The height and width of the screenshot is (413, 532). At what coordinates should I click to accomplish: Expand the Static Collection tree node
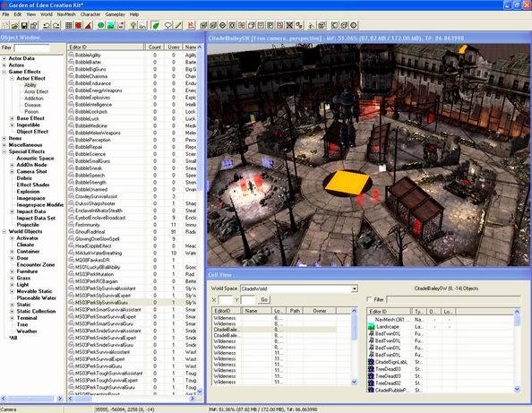point(13,311)
